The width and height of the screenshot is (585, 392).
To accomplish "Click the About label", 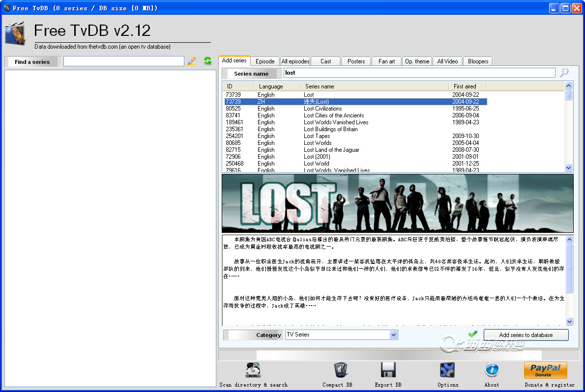I will coord(492,385).
